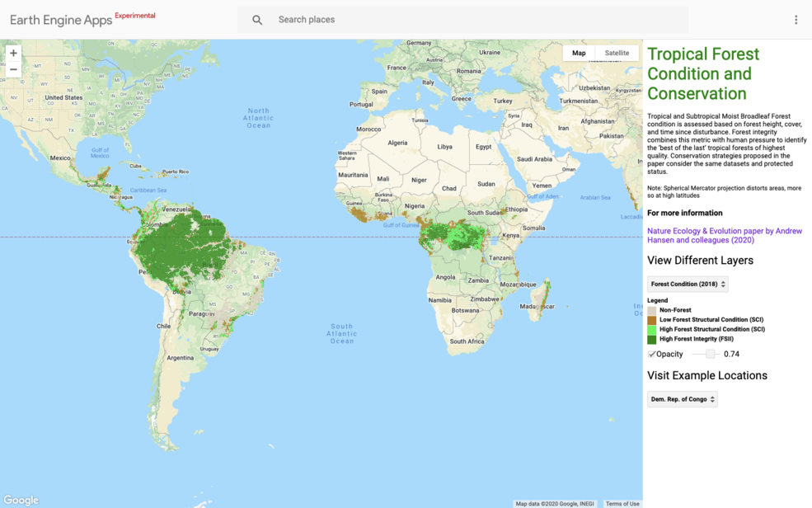Viewport: 812px width, 508px height.
Task: Disable the Opacity layer visibility
Action: point(650,353)
